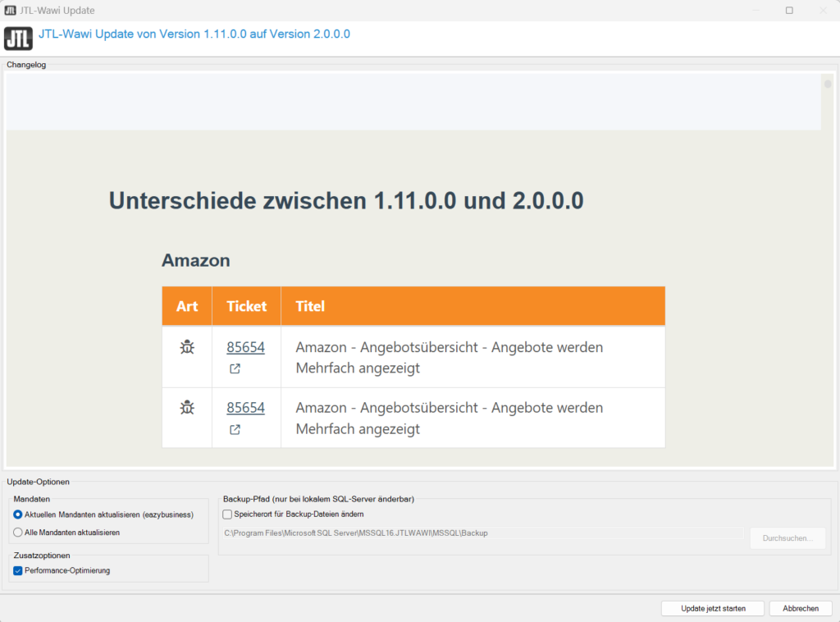This screenshot has height=622, width=840.
Task: Open the external link icon under the first 85654 ticket
Action: point(235,368)
